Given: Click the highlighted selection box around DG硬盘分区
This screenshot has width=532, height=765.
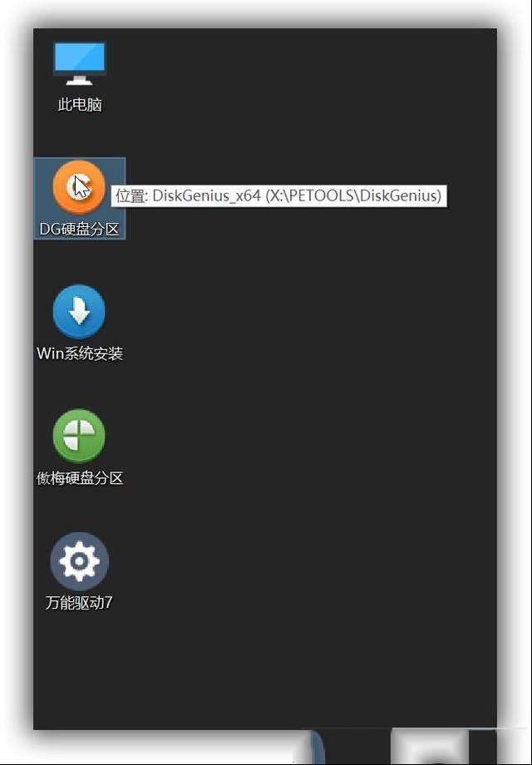Looking at the screenshot, I should pos(80,199).
